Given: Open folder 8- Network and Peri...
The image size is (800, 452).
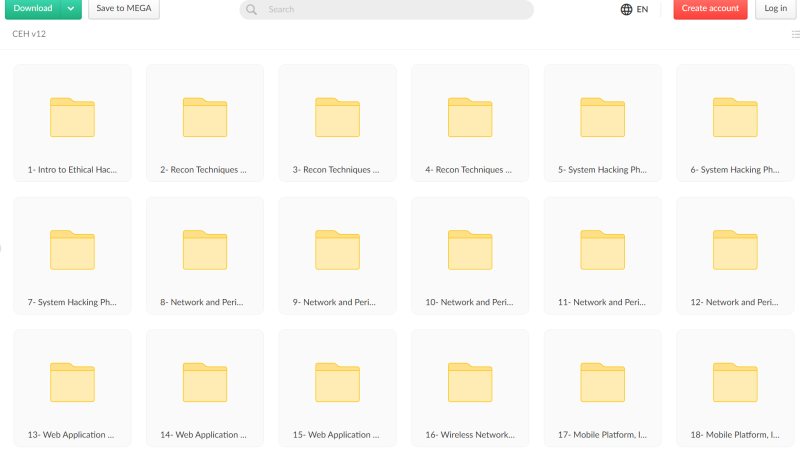Looking at the screenshot, I should click(x=205, y=255).
